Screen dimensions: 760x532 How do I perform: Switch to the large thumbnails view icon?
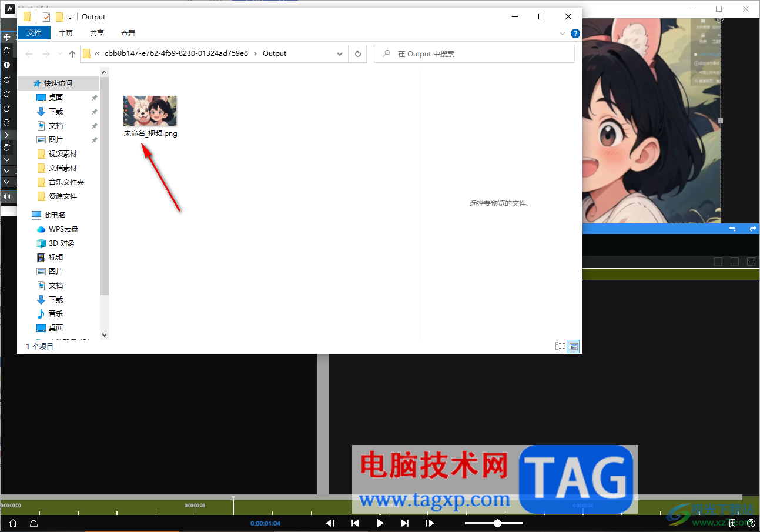[x=573, y=347]
